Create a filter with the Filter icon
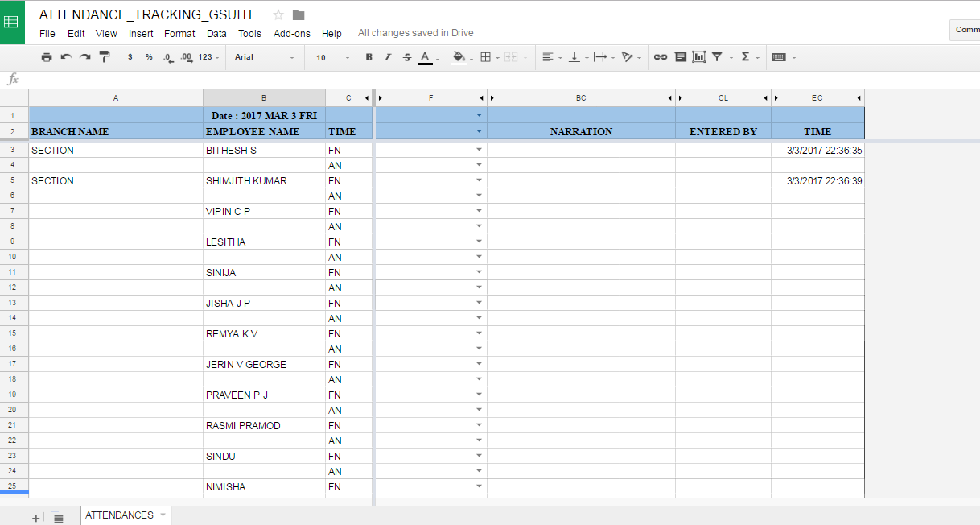 click(x=718, y=57)
